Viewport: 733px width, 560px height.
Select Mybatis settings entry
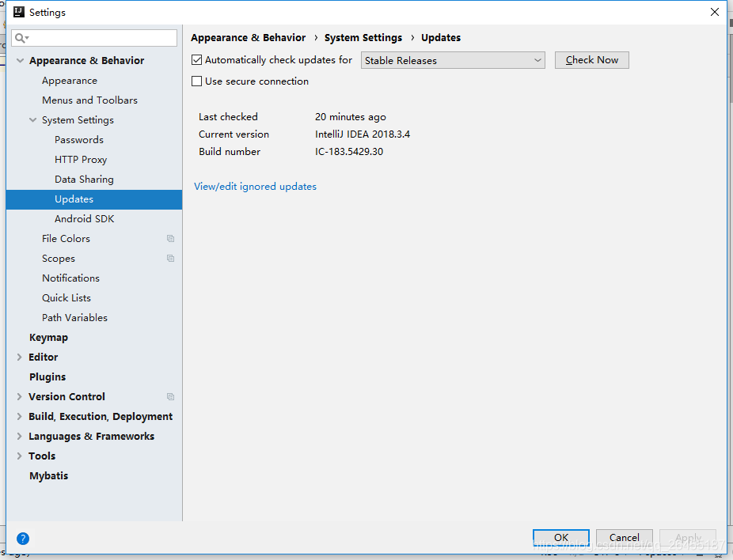48,476
